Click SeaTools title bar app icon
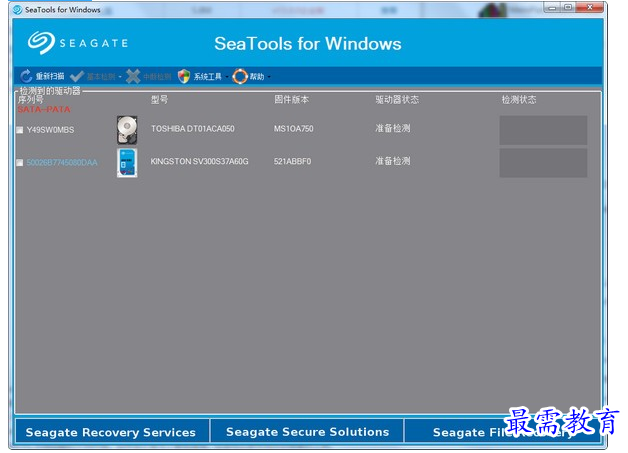628x453 pixels. pos(17,10)
